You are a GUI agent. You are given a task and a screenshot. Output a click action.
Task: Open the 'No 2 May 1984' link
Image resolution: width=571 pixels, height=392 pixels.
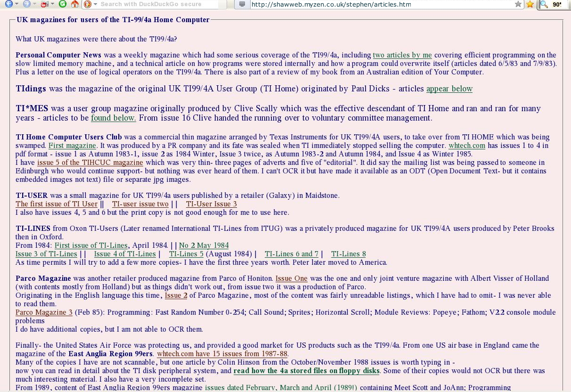(x=204, y=245)
